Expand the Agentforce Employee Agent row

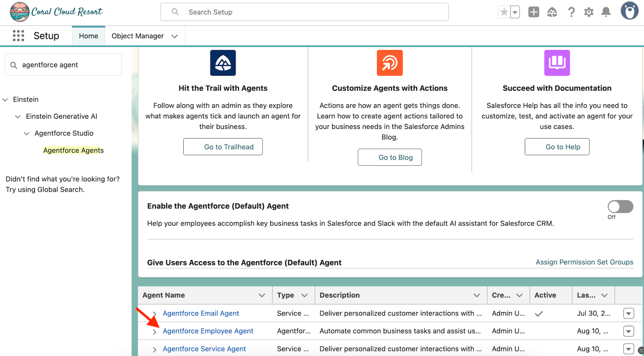point(154,332)
